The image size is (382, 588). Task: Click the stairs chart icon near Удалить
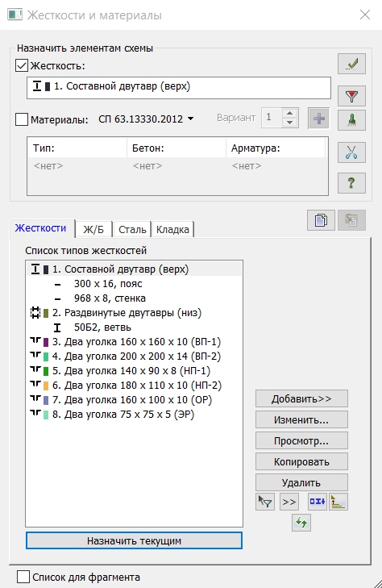coord(338,502)
